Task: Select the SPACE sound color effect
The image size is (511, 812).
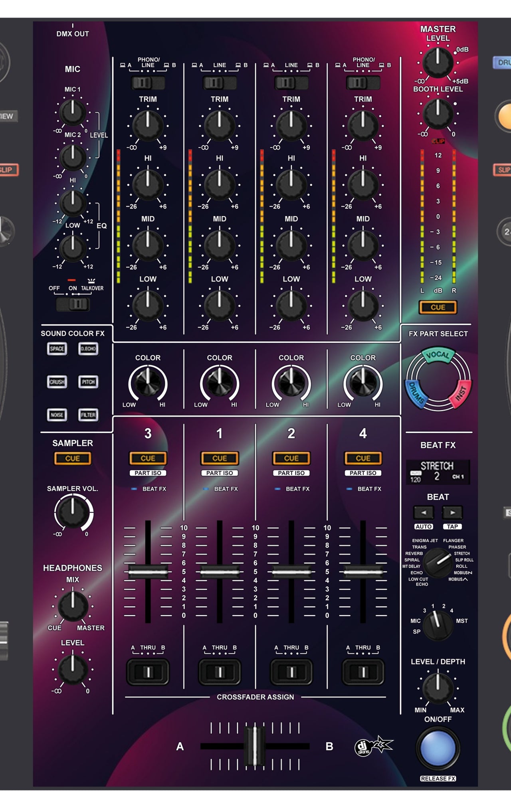Action: (57, 349)
